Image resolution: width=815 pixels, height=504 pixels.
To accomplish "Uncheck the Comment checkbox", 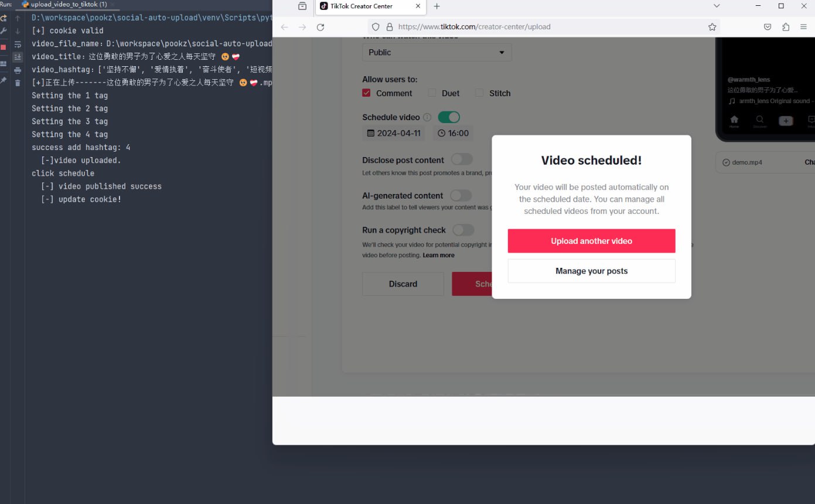I will pyautogui.click(x=367, y=93).
